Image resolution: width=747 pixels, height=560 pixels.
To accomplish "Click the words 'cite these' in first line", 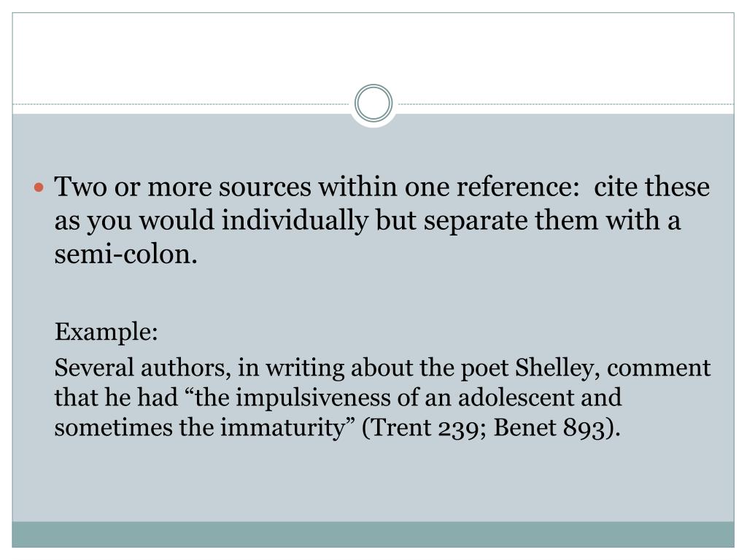I will 651,186.
